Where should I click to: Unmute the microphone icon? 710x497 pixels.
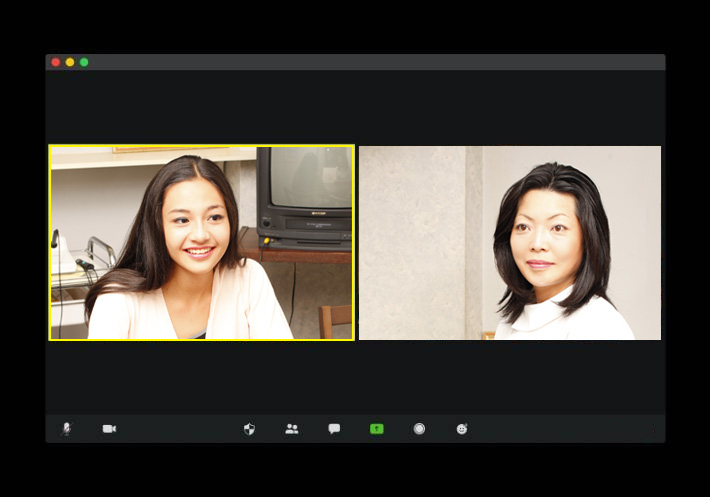point(67,428)
